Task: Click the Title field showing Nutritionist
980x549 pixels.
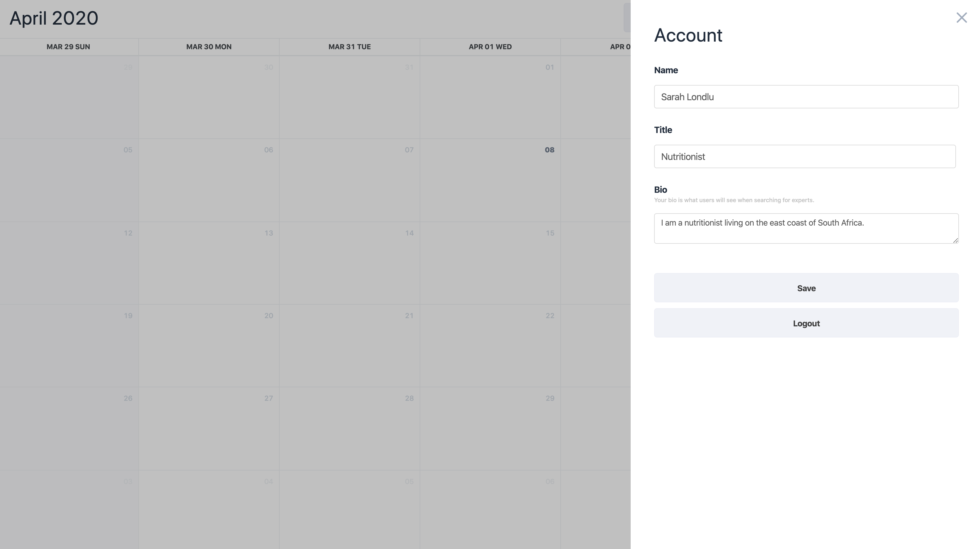Action: [804, 156]
